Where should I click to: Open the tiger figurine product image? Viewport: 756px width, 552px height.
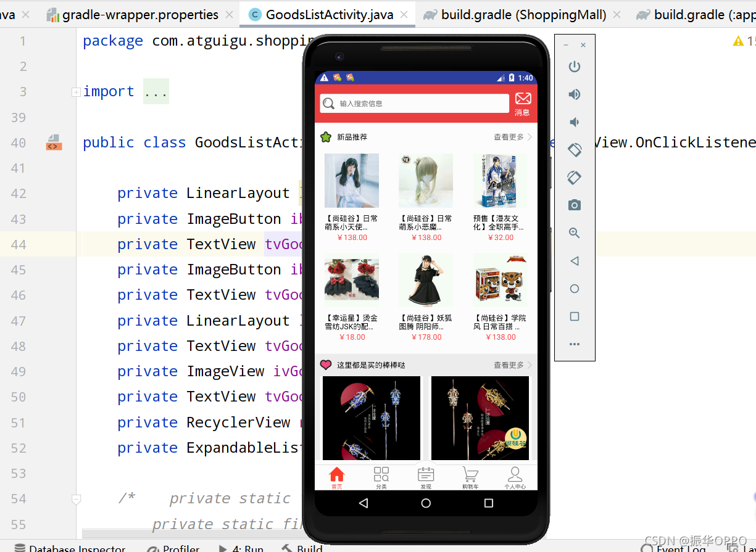500,279
